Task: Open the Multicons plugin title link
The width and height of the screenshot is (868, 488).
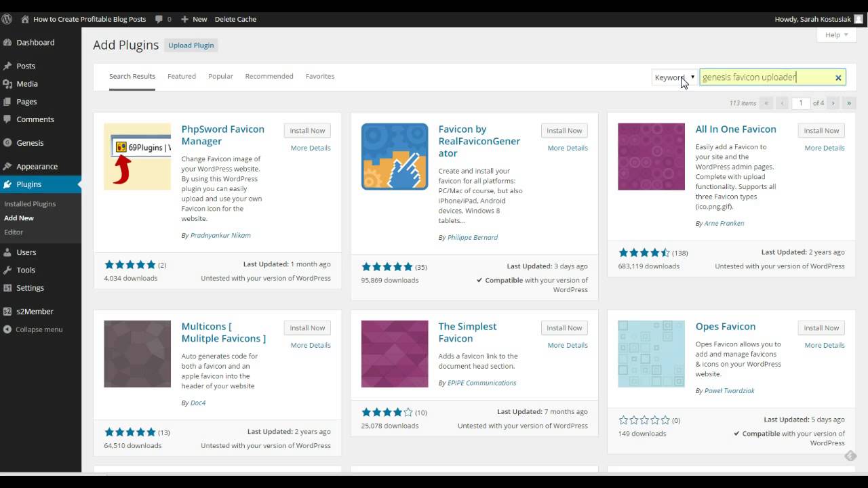Action: click(x=224, y=332)
